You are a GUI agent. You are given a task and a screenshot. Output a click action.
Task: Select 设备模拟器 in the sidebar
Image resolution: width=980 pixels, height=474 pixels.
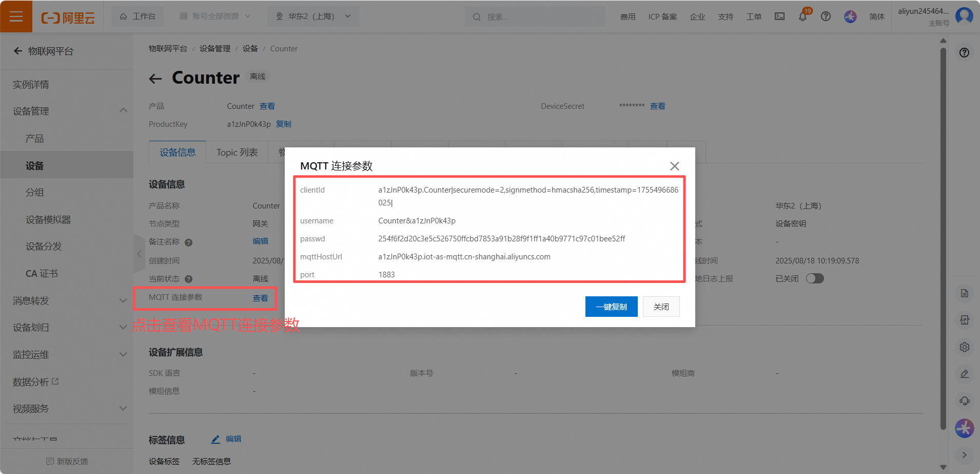[x=48, y=220]
